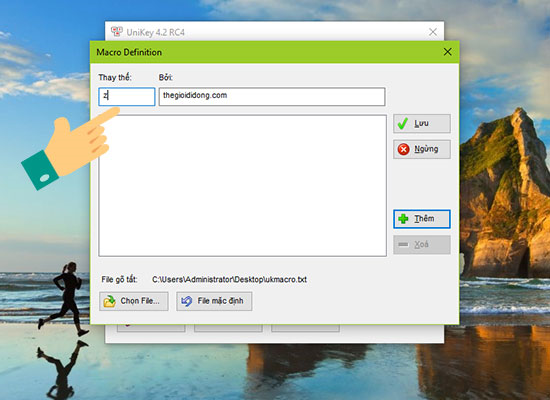Click the red X icon on Ngừng

click(x=403, y=149)
